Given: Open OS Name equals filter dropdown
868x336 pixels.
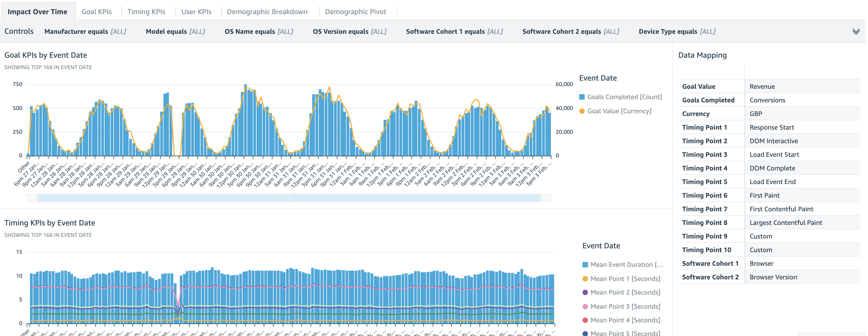Looking at the screenshot, I should pos(259,32).
